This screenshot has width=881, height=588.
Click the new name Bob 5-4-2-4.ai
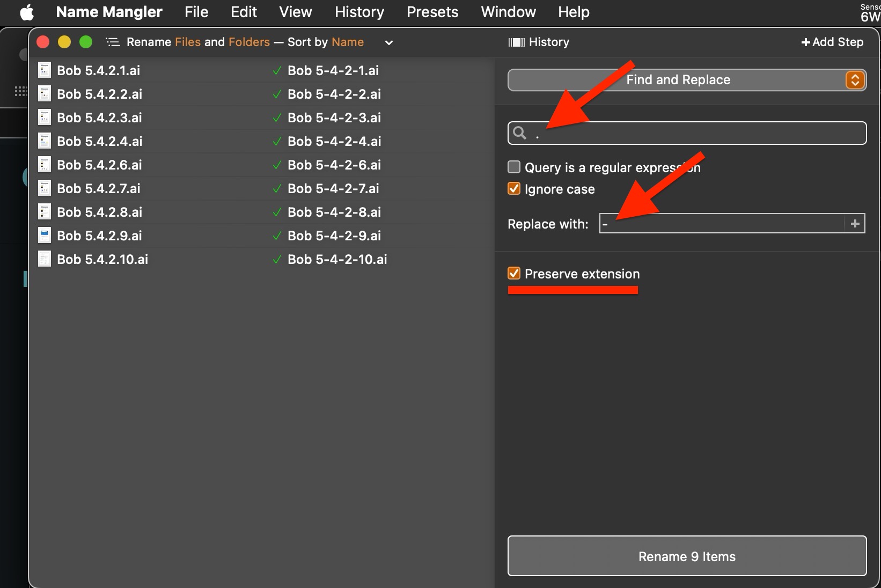334,141
